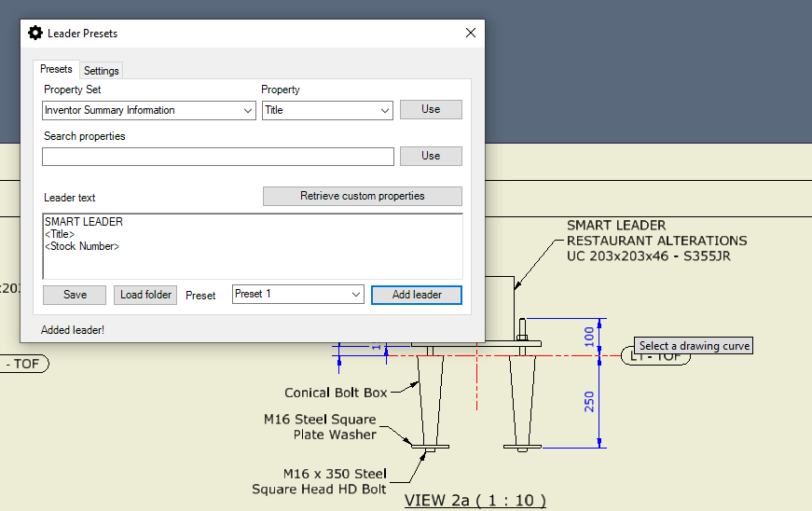Switch to the Settings tab
812x511 pixels.
[101, 71]
